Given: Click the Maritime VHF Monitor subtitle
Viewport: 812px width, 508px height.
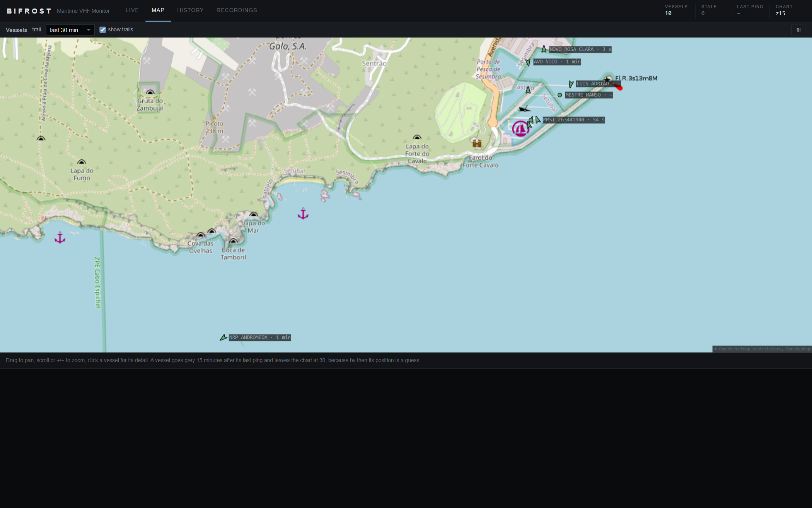Looking at the screenshot, I should click(83, 11).
